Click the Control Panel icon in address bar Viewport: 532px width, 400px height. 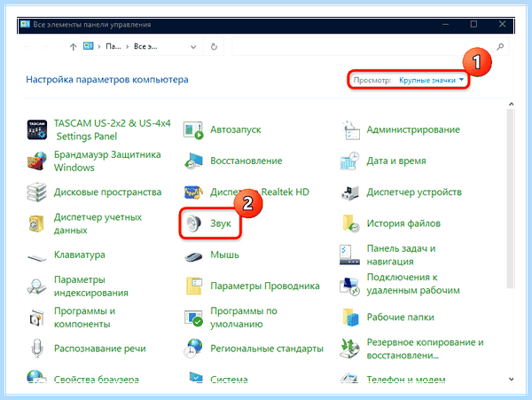pos(88,46)
